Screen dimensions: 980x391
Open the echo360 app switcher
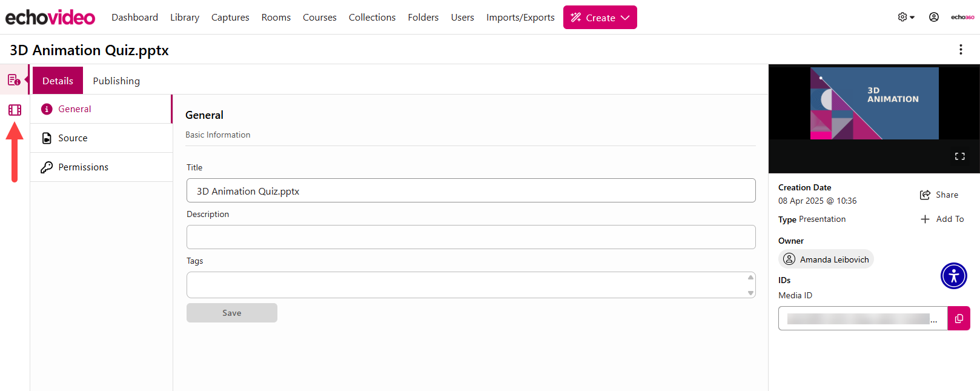point(962,17)
